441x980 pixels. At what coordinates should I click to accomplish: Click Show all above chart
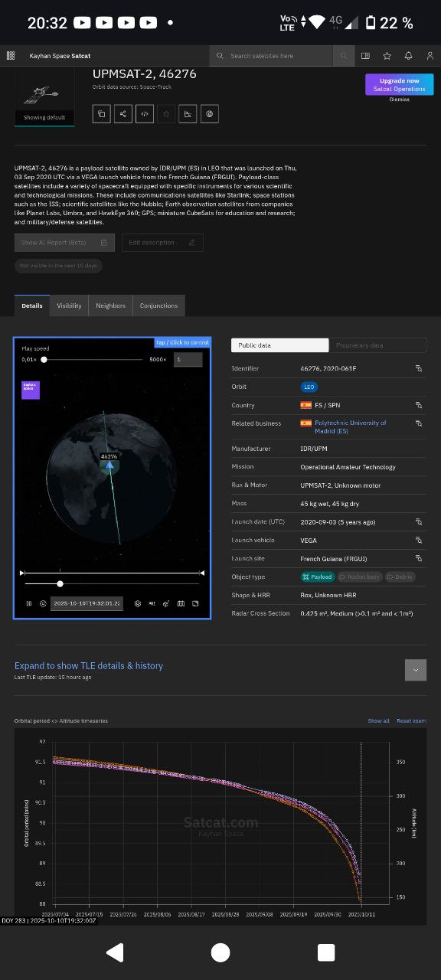(378, 720)
